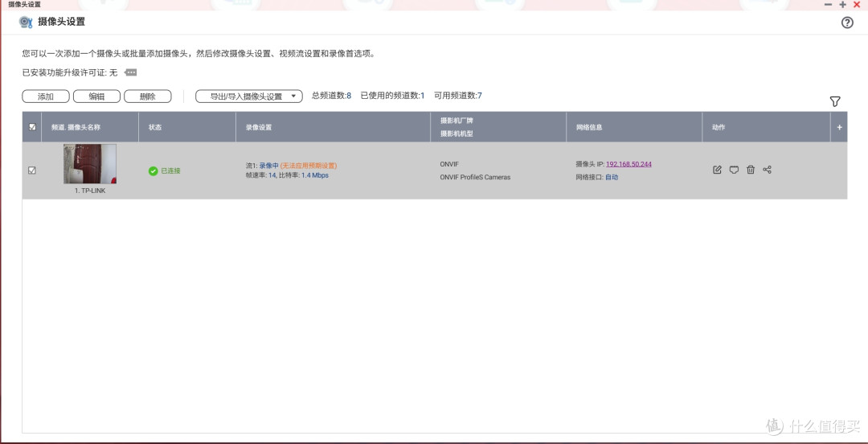This screenshot has width=868, height=444.
Task: Close the camera settings window
Action: 857,5
